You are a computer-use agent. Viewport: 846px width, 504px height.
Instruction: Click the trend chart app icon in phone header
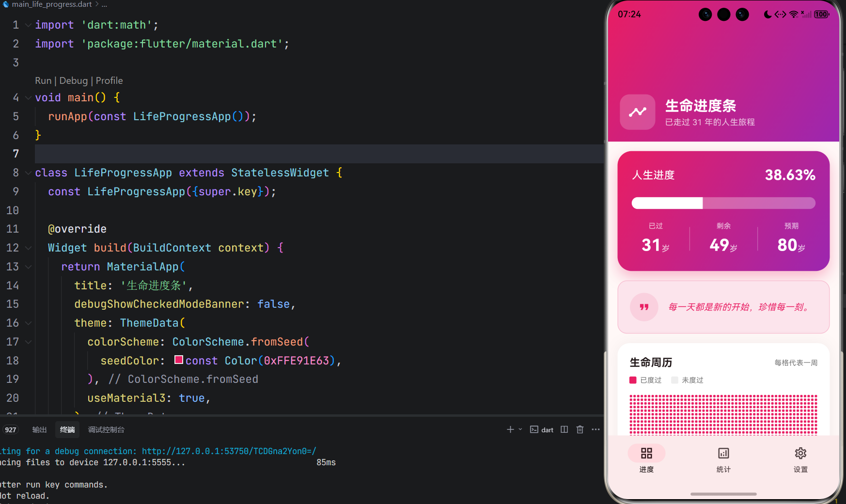(638, 112)
